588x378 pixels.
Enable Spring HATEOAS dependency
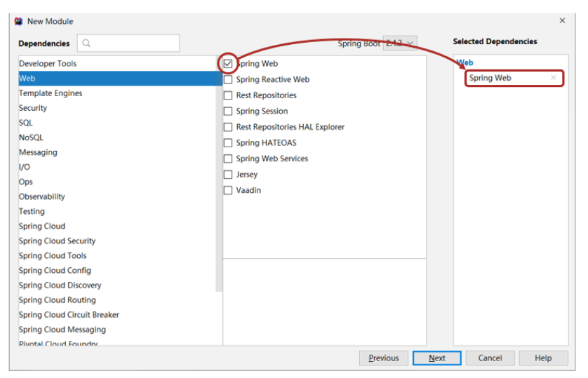tap(228, 143)
